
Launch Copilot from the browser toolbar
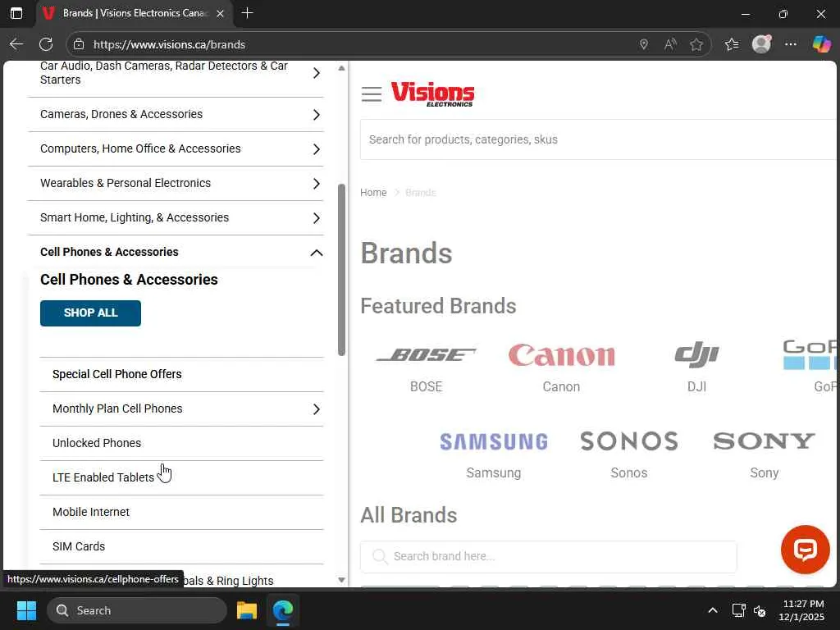click(x=821, y=44)
